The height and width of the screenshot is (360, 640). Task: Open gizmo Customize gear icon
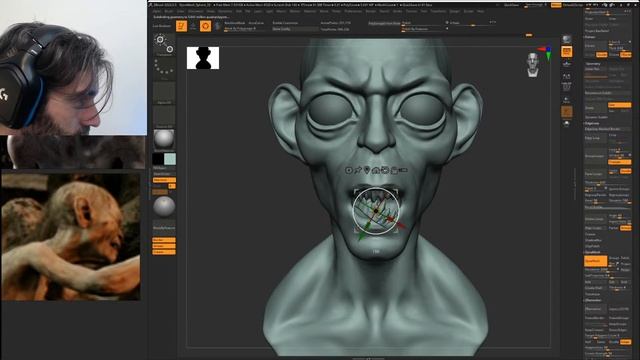pos(349,170)
